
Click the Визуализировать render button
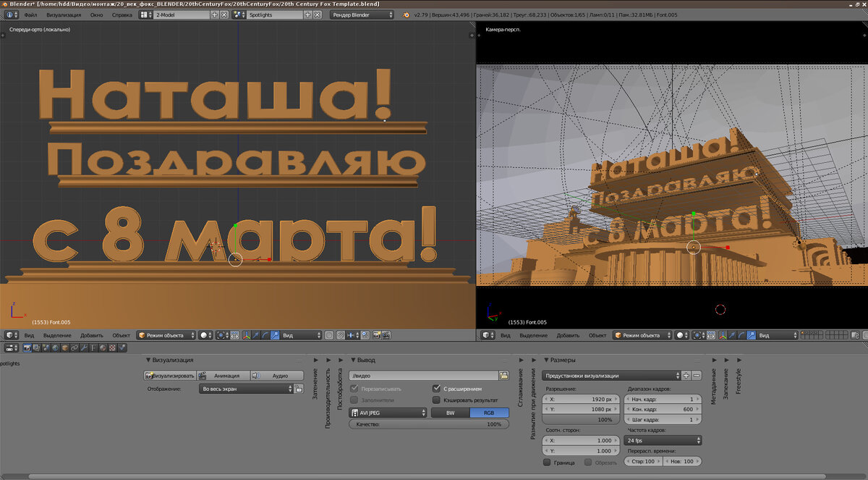coord(170,376)
